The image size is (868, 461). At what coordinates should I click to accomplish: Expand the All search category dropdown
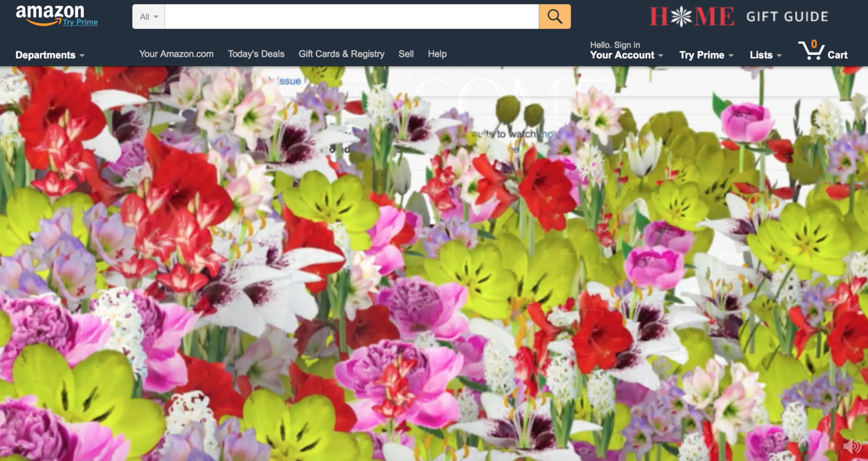(148, 17)
